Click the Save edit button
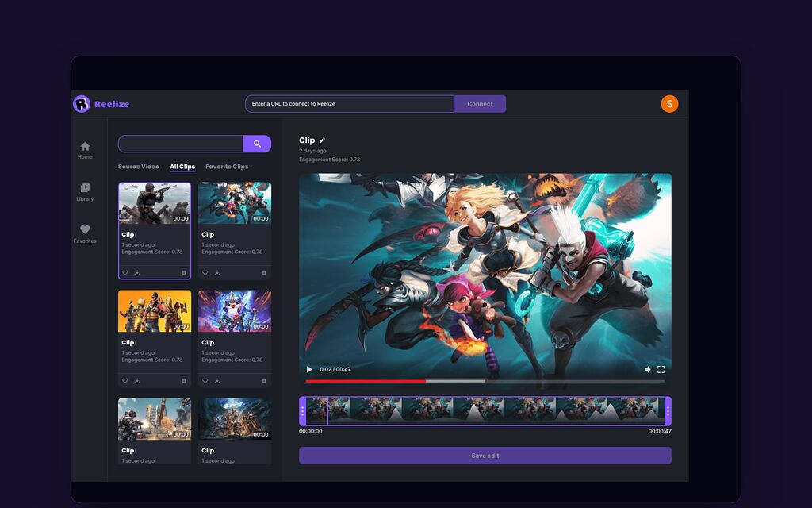This screenshot has width=812, height=508. coord(485,456)
